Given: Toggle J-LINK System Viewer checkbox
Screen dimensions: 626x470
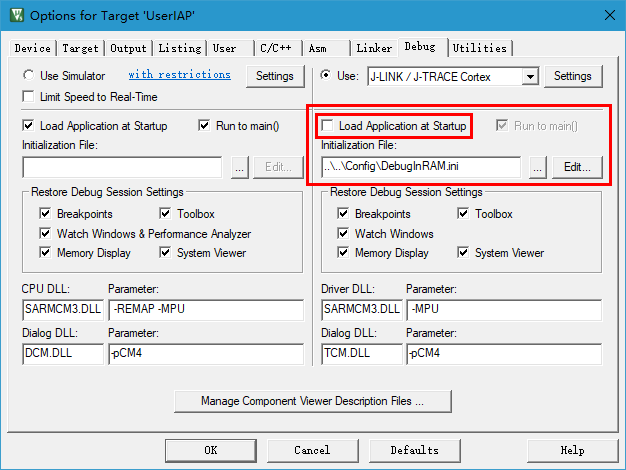Looking at the screenshot, I should (463, 252).
